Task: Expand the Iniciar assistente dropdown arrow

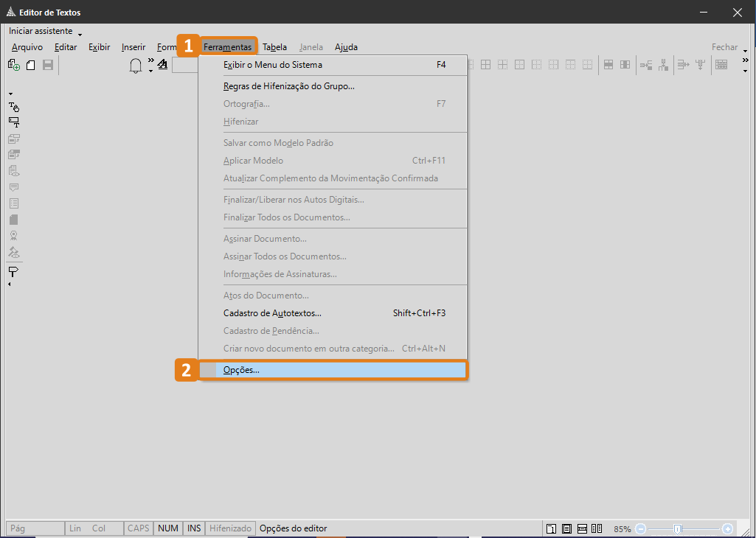Action: pyautogui.click(x=80, y=34)
